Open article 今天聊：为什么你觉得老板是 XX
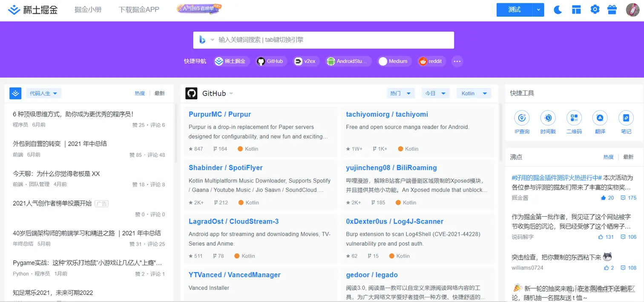Viewport: 644px width, 302px height. (56, 174)
